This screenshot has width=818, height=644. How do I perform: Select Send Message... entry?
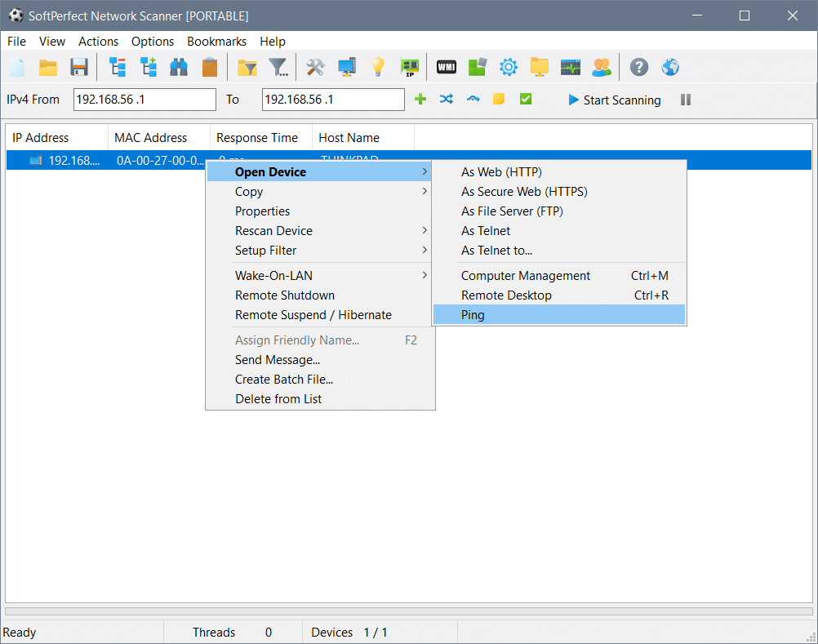319,360
